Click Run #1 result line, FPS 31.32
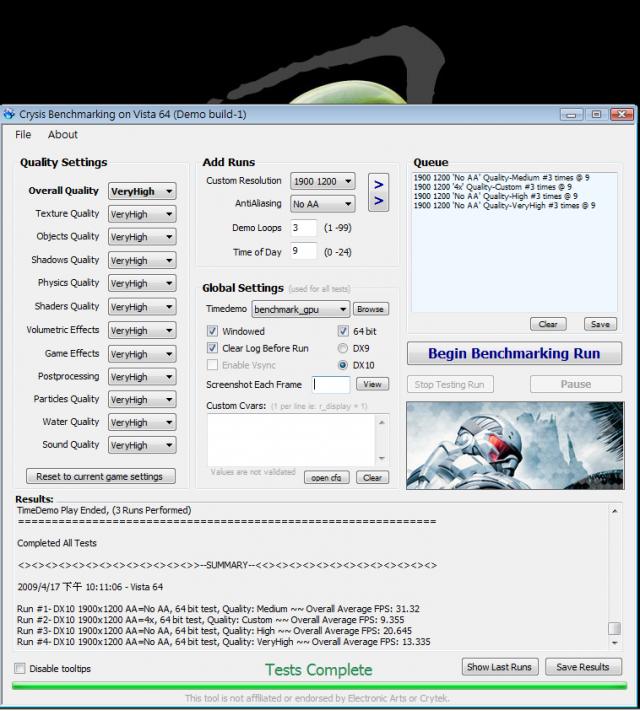The width and height of the screenshot is (640, 711). click(x=218, y=609)
